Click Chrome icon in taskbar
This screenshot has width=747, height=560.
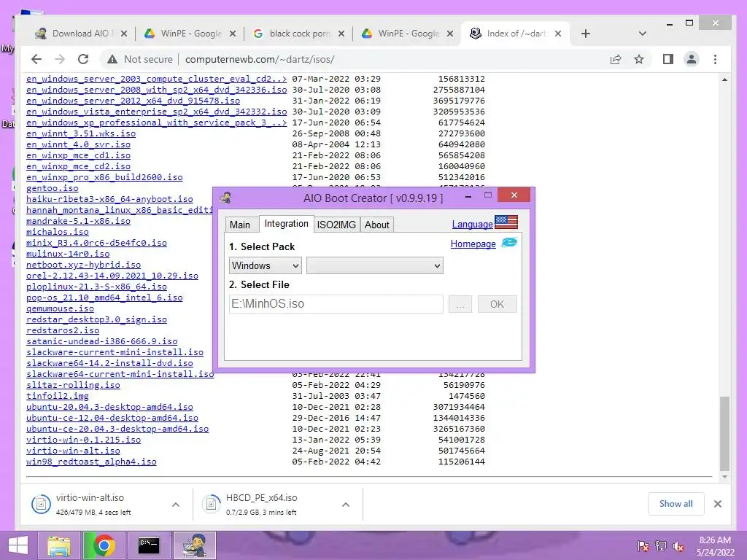click(x=104, y=545)
